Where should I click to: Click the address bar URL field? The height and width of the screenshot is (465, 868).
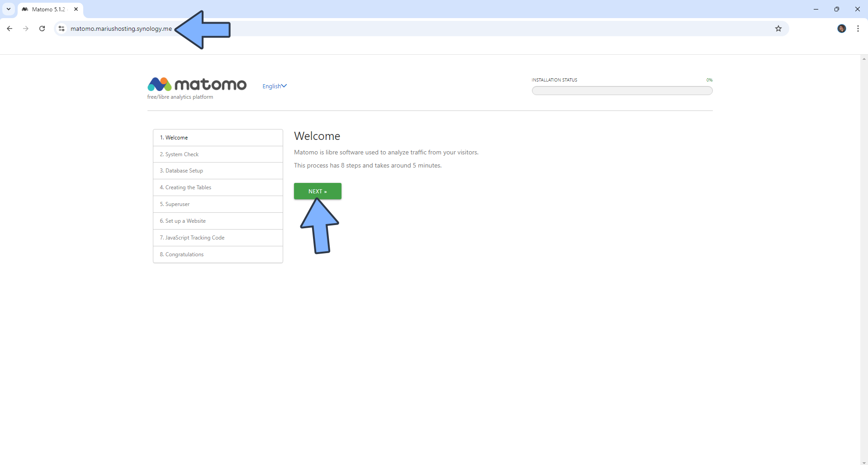[421, 29]
